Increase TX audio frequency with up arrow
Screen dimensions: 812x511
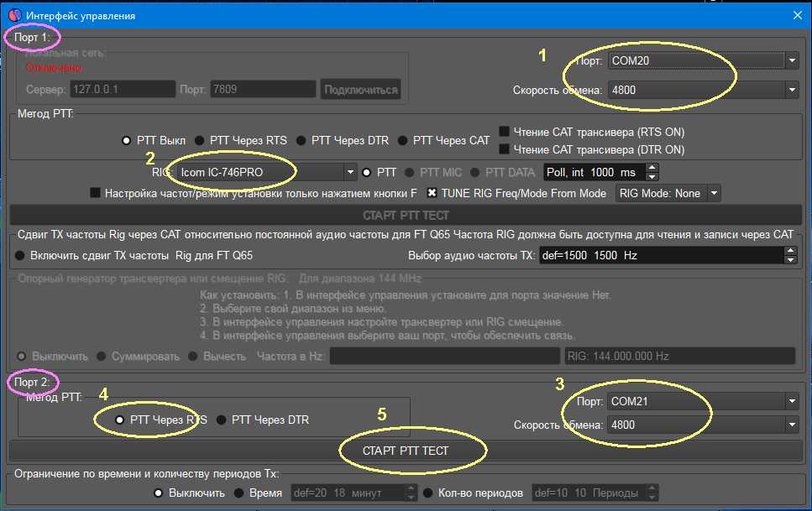(790, 251)
